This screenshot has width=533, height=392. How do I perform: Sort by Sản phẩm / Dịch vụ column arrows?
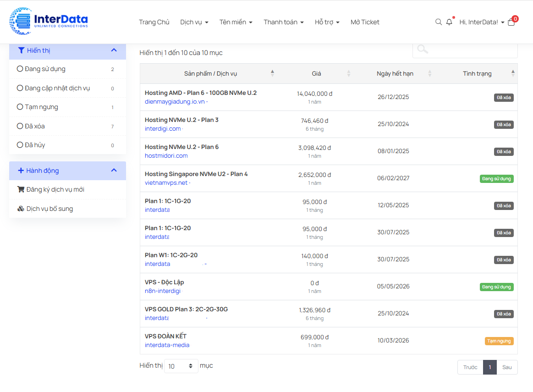[x=272, y=73]
